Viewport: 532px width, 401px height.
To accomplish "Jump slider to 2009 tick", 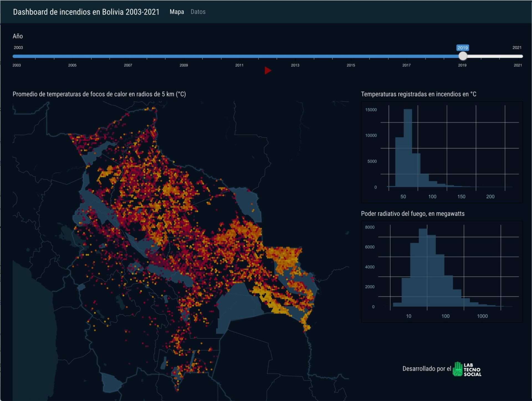I will pyautogui.click(x=184, y=65).
